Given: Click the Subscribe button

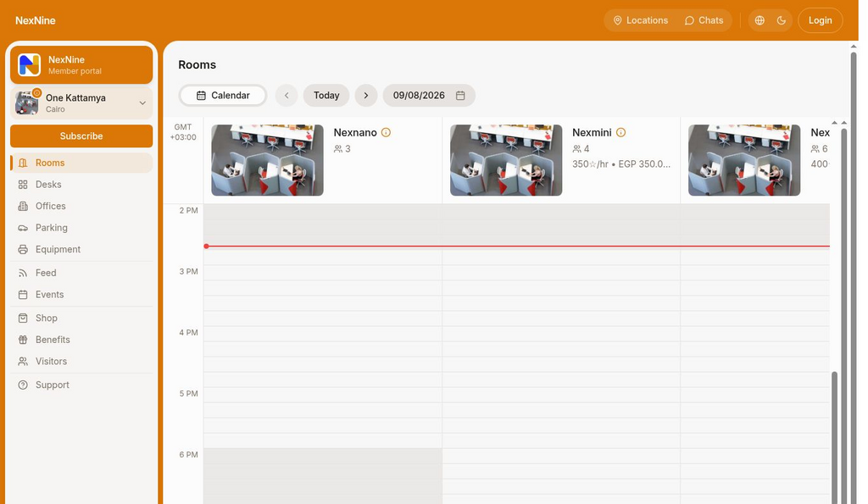Looking at the screenshot, I should (x=81, y=136).
